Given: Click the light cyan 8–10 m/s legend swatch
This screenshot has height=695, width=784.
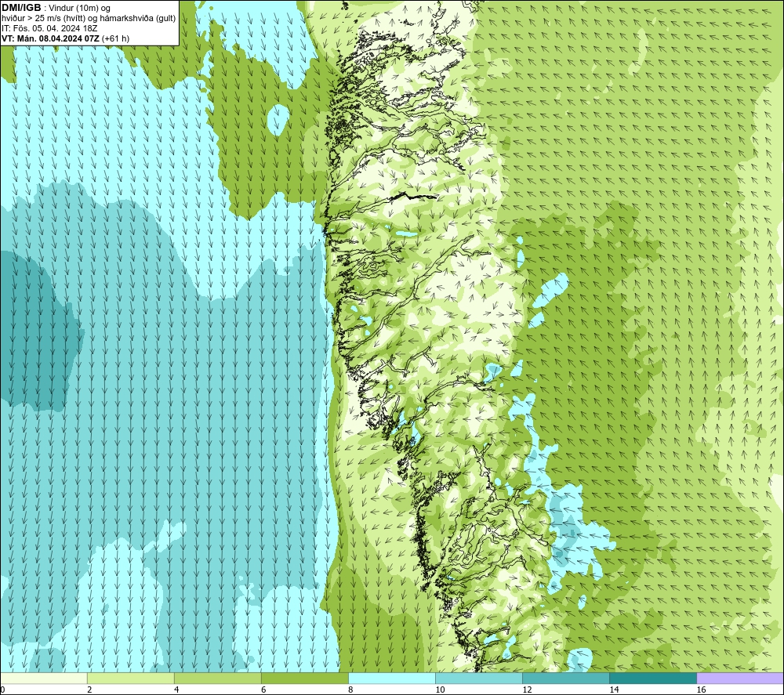Looking at the screenshot, I should (392, 678).
